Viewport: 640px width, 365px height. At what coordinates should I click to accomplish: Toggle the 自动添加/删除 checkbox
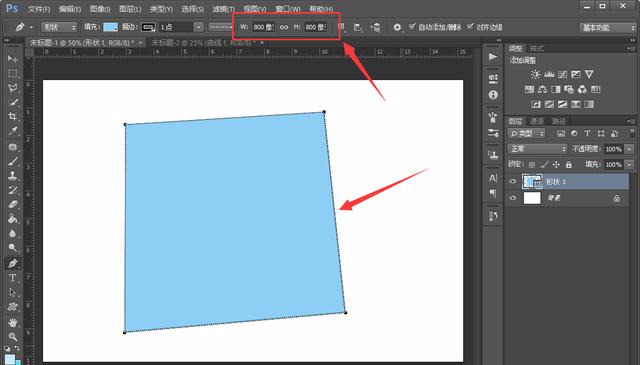[x=412, y=27]
